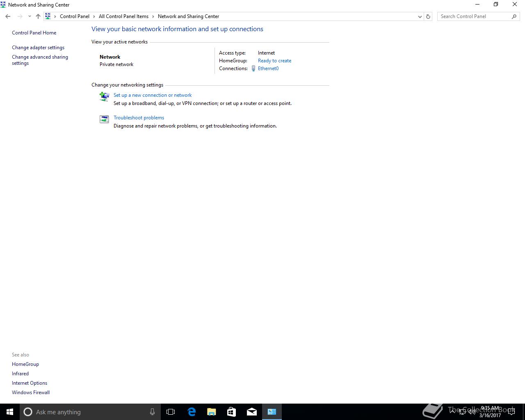Go up one level with the up arrow
Viewport: 525px width, 420px height.
(x=38, y=16)
